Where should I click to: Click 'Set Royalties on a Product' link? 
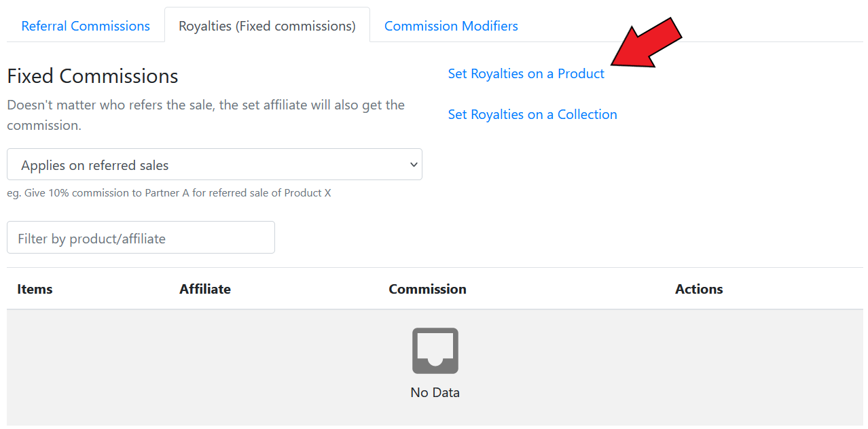tap(526, 73)
